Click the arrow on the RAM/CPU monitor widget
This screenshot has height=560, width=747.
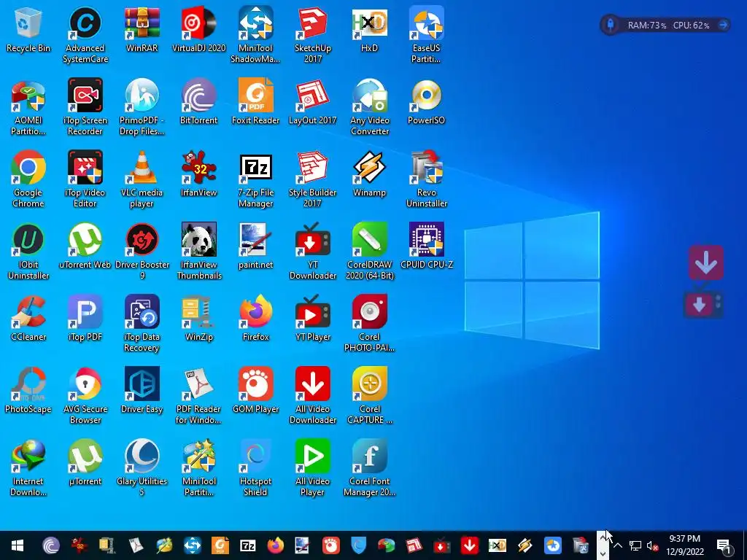[723, 25]
